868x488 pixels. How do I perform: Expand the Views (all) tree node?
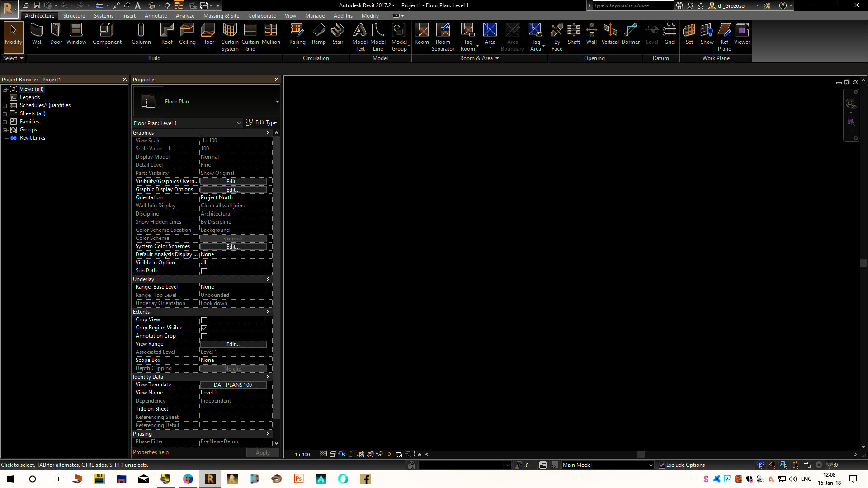tap(5, 89)
